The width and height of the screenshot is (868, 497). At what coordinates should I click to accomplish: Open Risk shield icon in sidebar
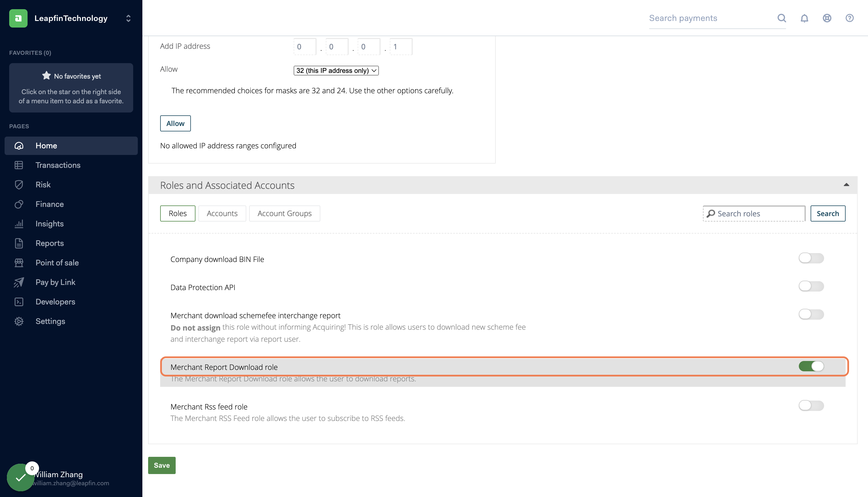[x=19, y=185]
